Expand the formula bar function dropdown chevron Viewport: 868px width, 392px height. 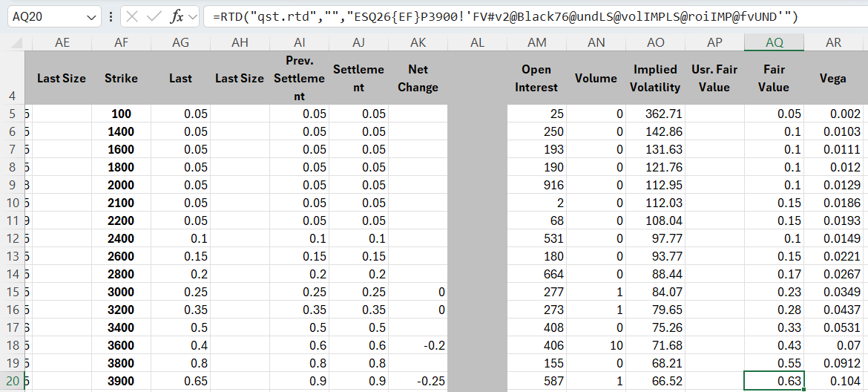[193, 17]
